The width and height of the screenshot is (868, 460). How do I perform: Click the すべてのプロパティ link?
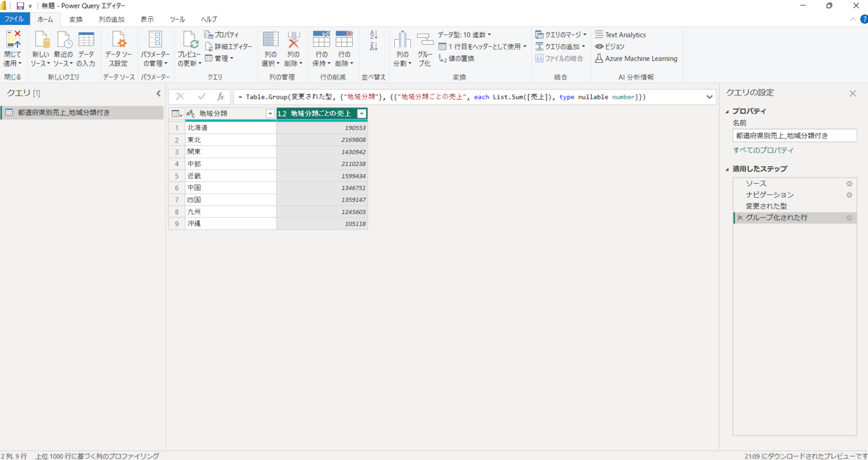click(763, 150)
